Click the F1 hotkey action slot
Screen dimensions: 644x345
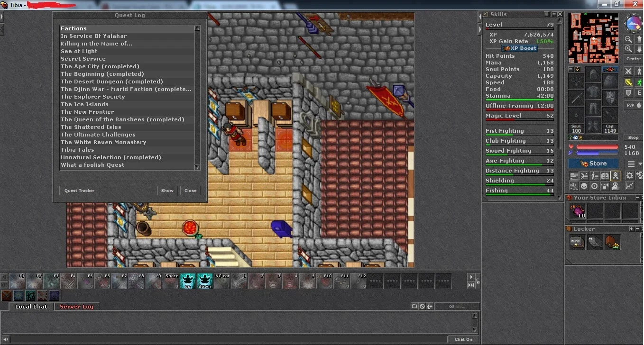[x=17, y=281]
